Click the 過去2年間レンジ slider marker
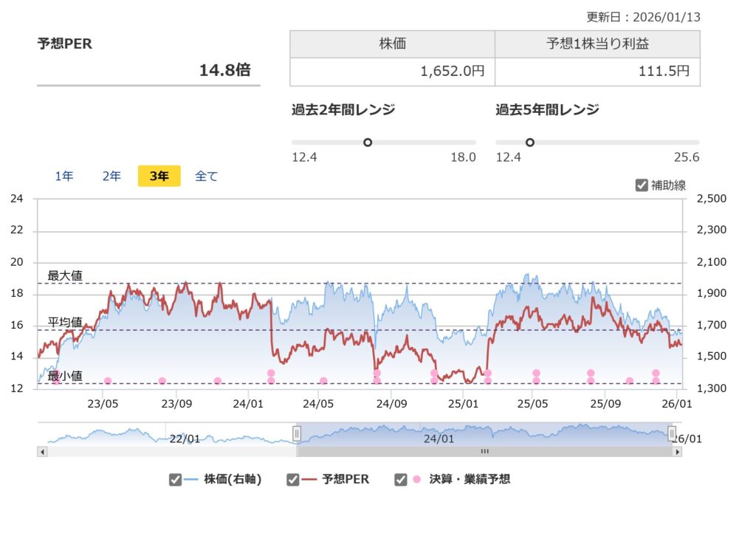756x539 pixels. tap(368, 143)
